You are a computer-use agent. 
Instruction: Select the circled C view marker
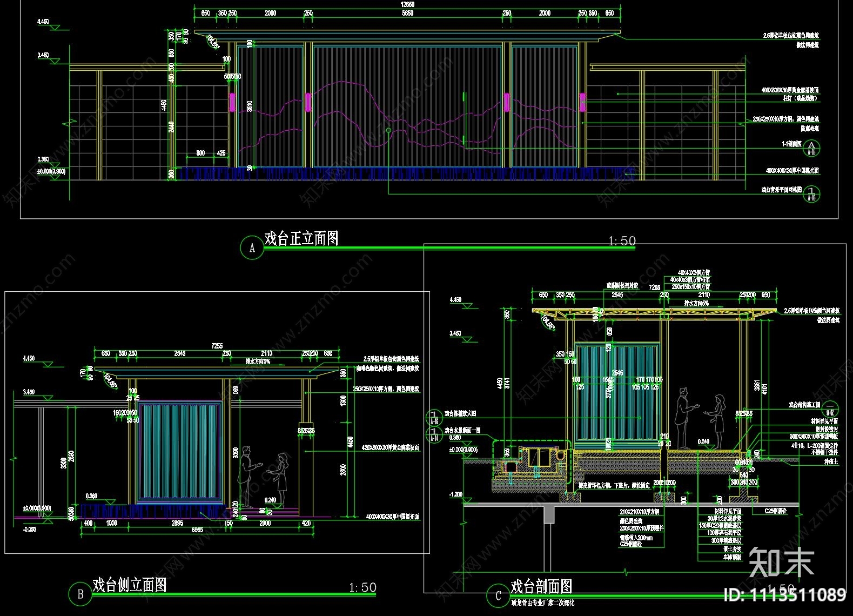coord(498,596)
